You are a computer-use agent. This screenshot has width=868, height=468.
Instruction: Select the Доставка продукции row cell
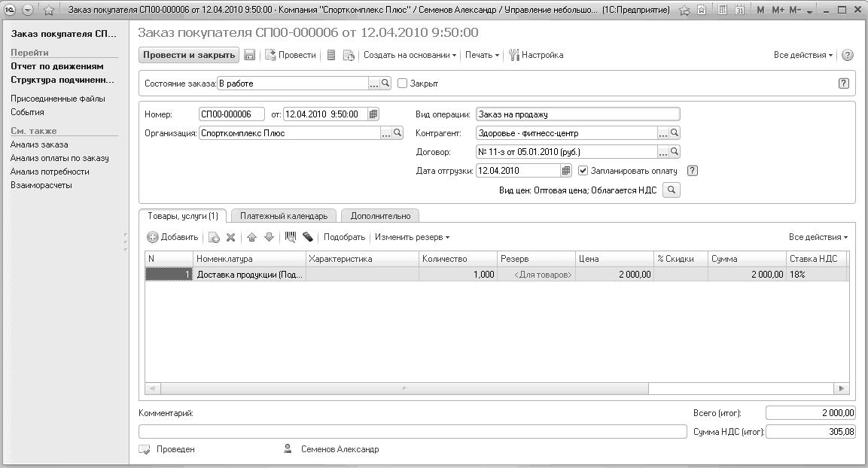point(250,275)
